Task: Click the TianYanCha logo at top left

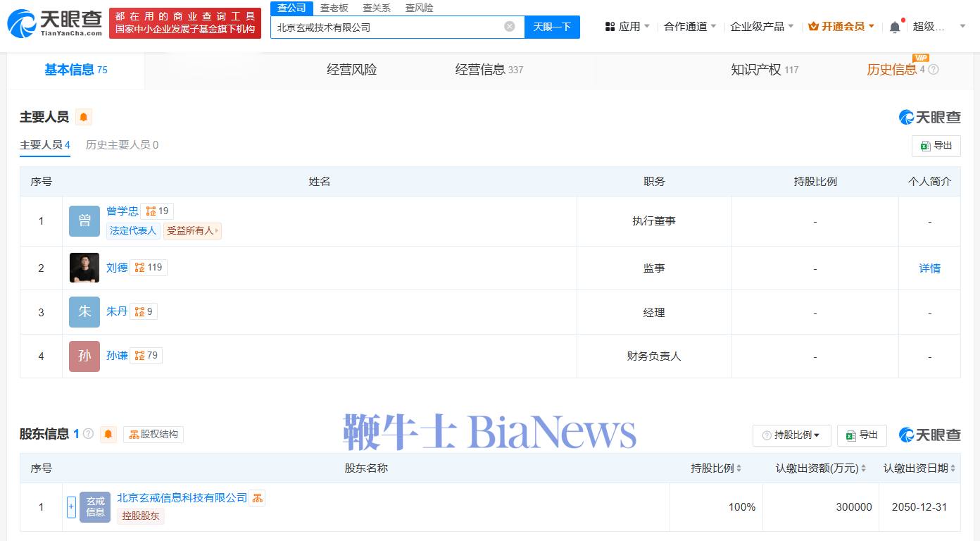Action: 54,23
